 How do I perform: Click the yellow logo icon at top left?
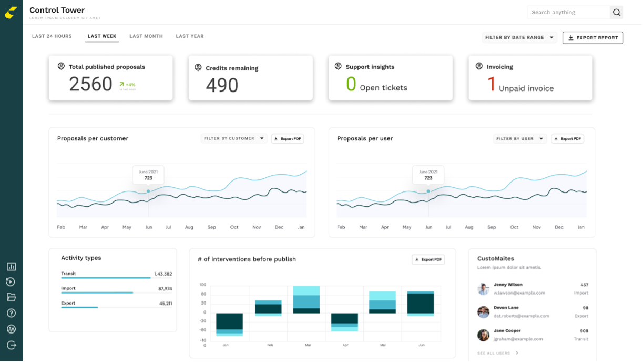point(11,13)
